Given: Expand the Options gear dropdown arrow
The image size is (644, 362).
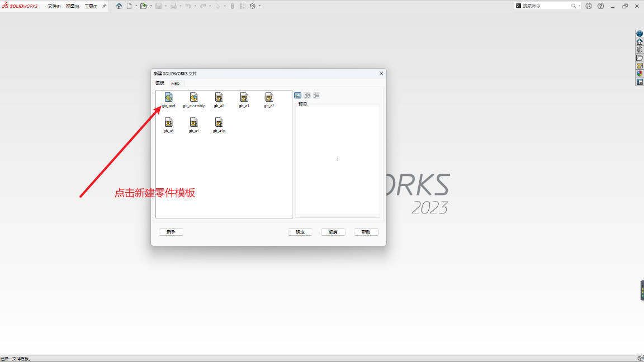Looking at the screenshot, I should [x=259, y=6].
